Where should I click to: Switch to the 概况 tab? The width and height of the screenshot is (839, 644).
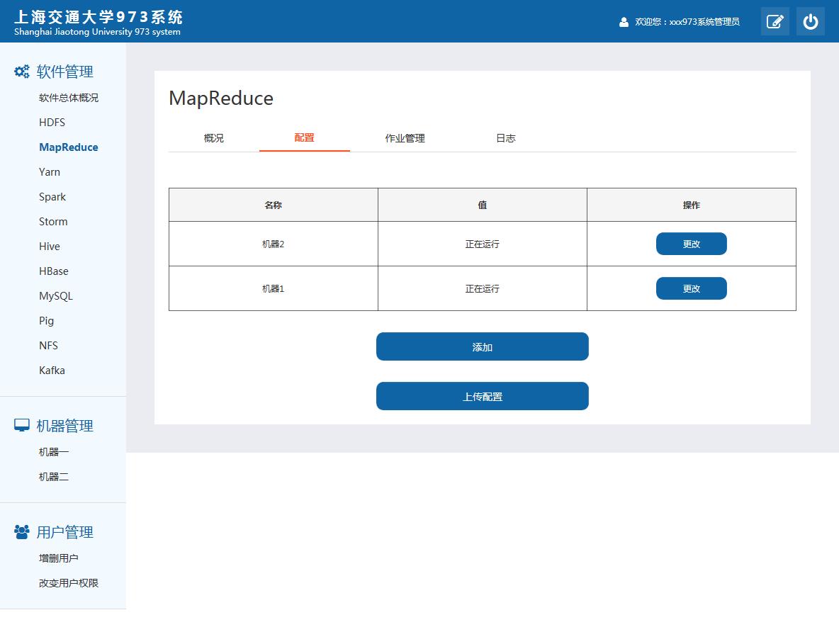pos(213,138)
